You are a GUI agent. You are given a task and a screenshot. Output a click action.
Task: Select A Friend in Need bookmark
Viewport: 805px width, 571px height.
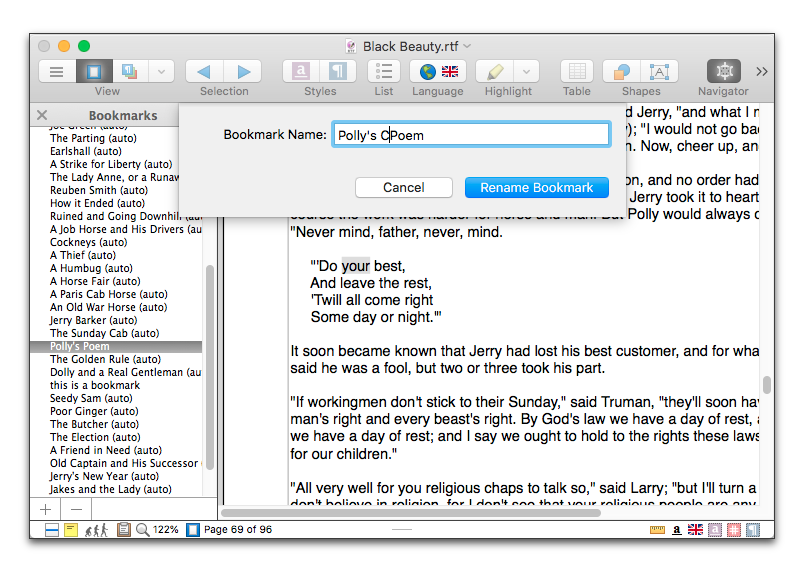106,450
